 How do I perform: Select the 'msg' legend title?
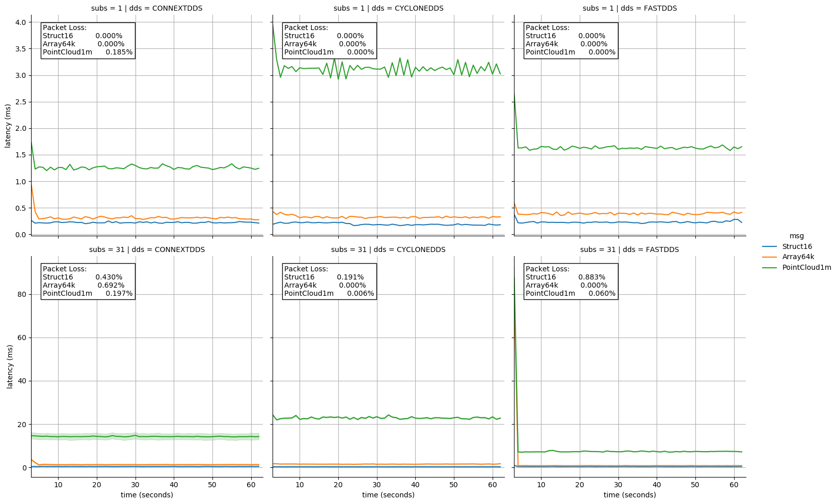[x=797, y=236]
